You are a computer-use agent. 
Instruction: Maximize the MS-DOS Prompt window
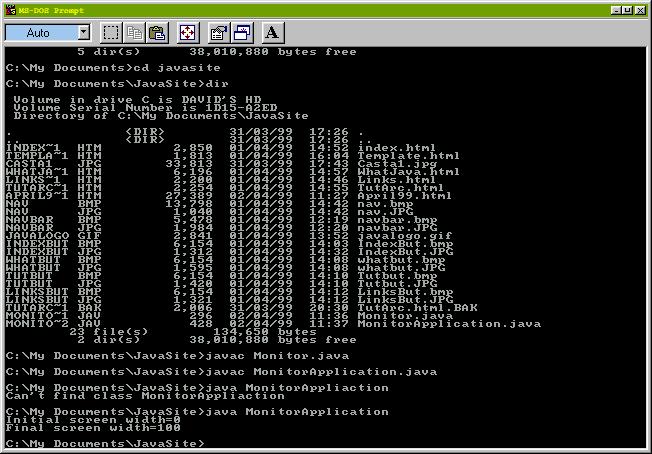click(628, 10)
